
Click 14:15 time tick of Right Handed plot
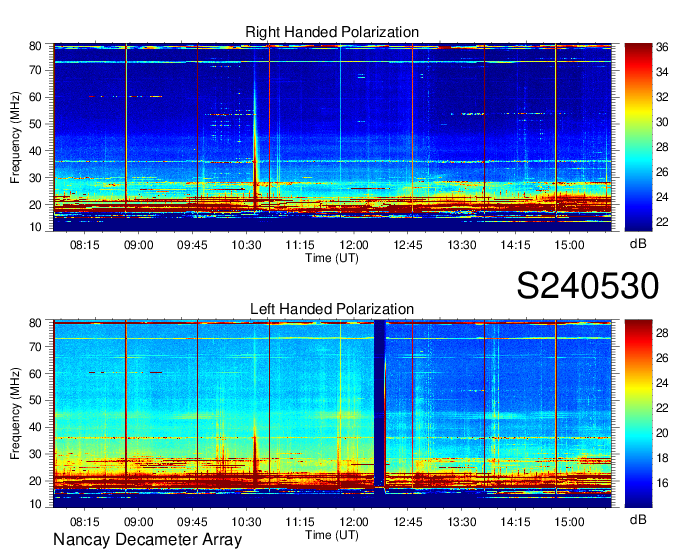tap(516, 245)
